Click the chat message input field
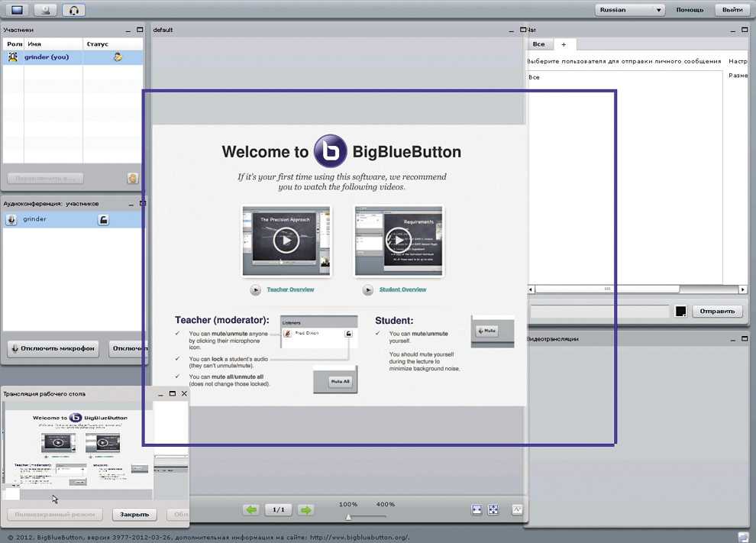This screenshot has height=543, width=756. point(599,311)
